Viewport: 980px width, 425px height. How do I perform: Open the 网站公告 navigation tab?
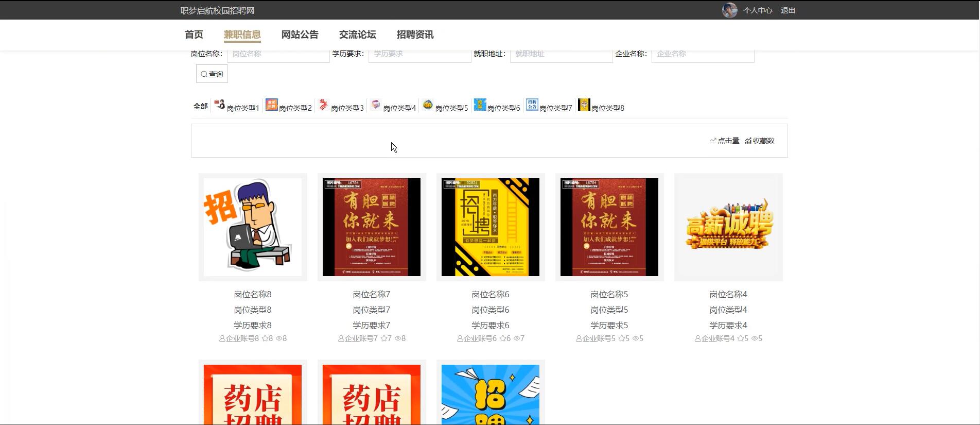pos(300,35)
